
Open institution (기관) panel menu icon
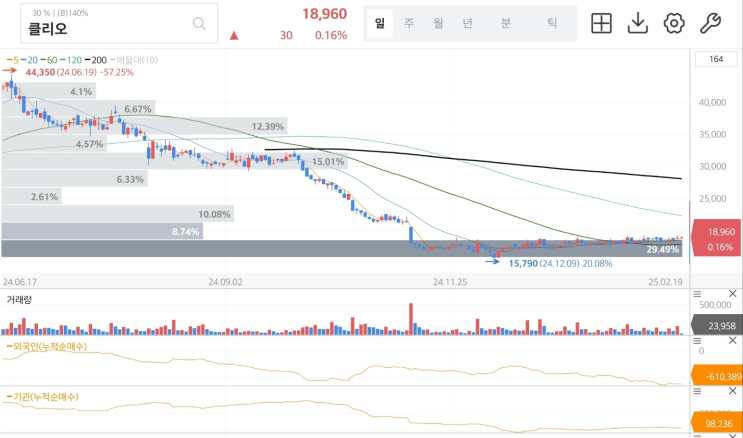(x=697, y=391)
